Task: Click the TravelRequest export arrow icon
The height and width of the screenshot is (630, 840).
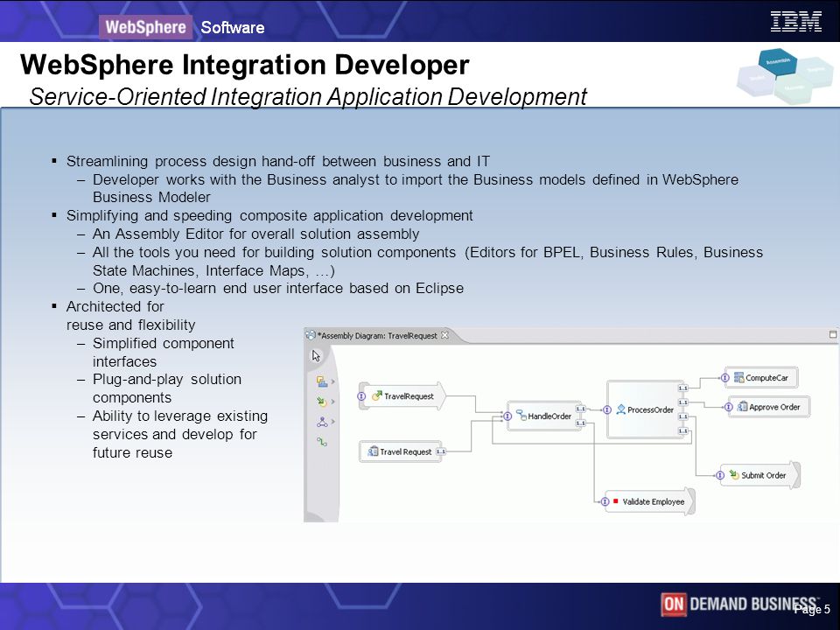Action: pyautogui.click(x=376, y=395)
